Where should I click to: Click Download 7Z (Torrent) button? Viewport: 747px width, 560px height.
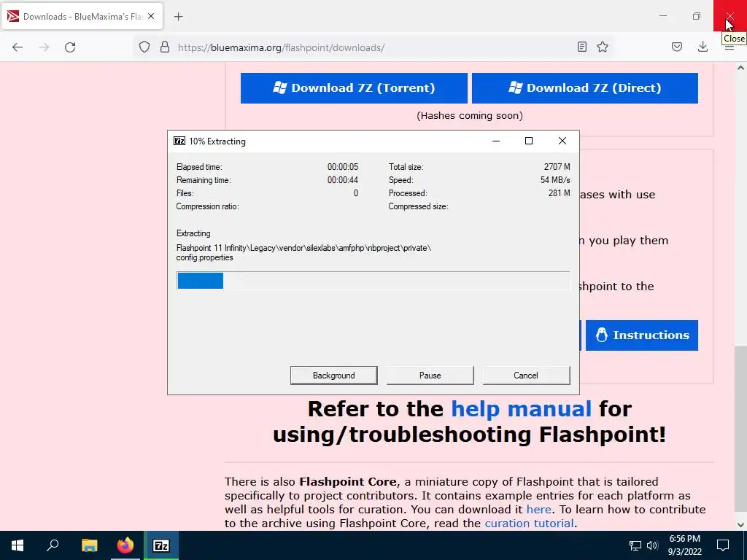(354, 88)
